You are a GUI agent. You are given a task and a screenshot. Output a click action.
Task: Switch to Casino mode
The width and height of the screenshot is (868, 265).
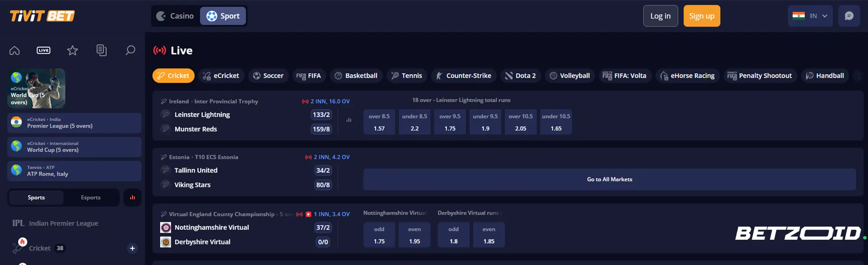tap(175, 16)
